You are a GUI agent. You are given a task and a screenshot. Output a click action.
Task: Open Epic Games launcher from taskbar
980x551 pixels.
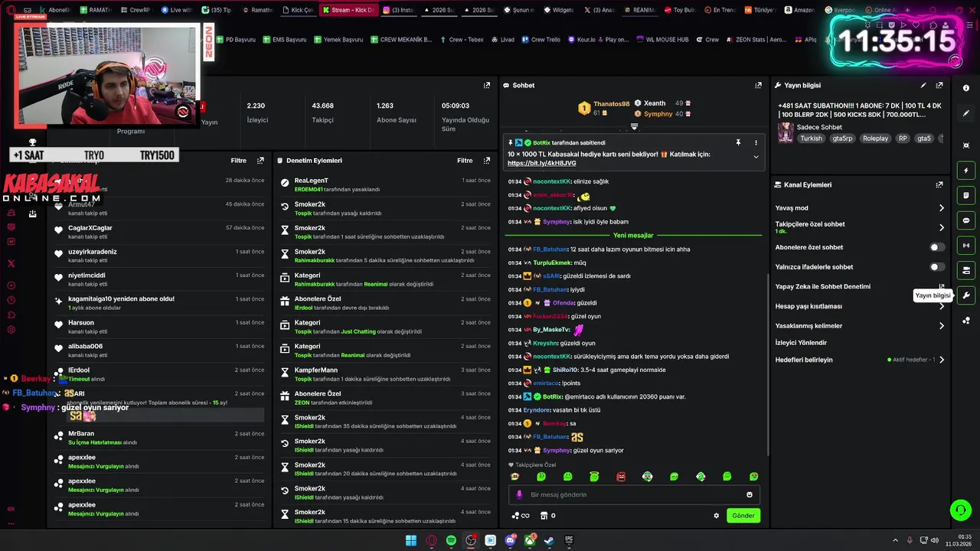569,540
